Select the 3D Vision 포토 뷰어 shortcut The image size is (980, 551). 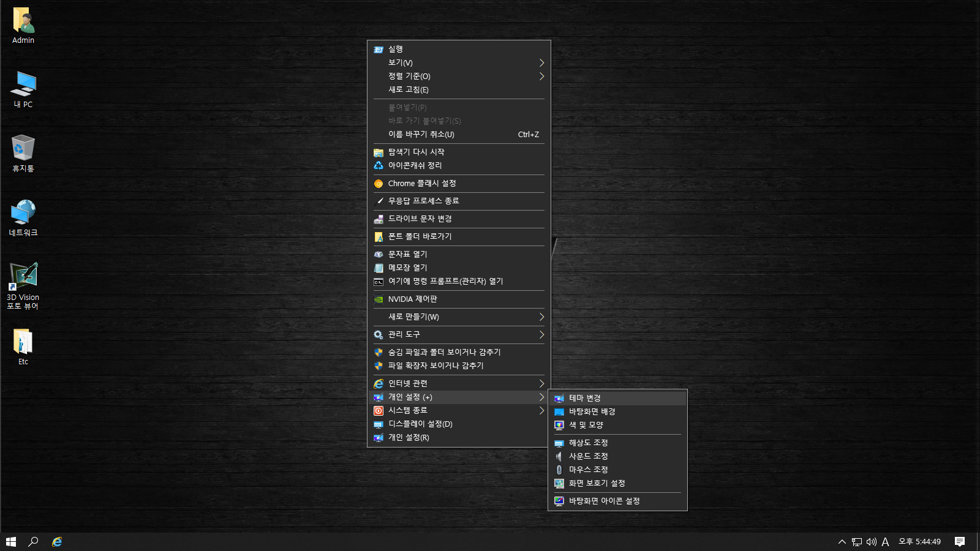(x=23, y=286)
